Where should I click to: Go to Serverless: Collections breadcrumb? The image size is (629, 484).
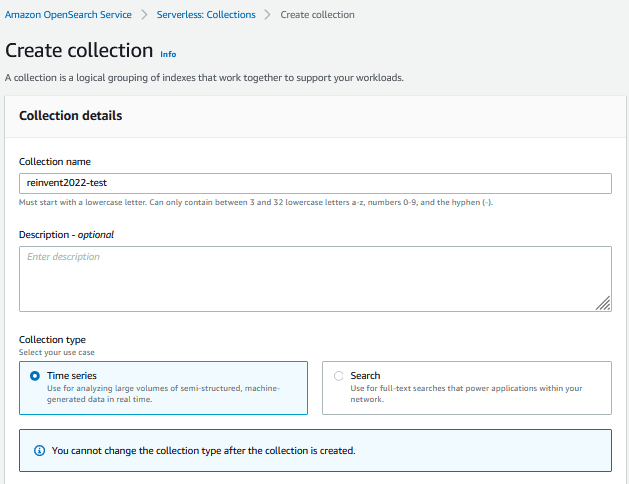click(x=205, y=15)
